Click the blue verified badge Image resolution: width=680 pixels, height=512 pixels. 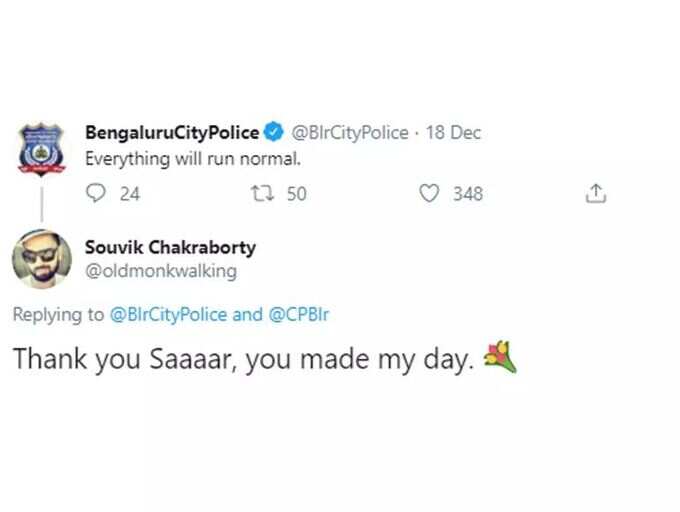(274, 132)
